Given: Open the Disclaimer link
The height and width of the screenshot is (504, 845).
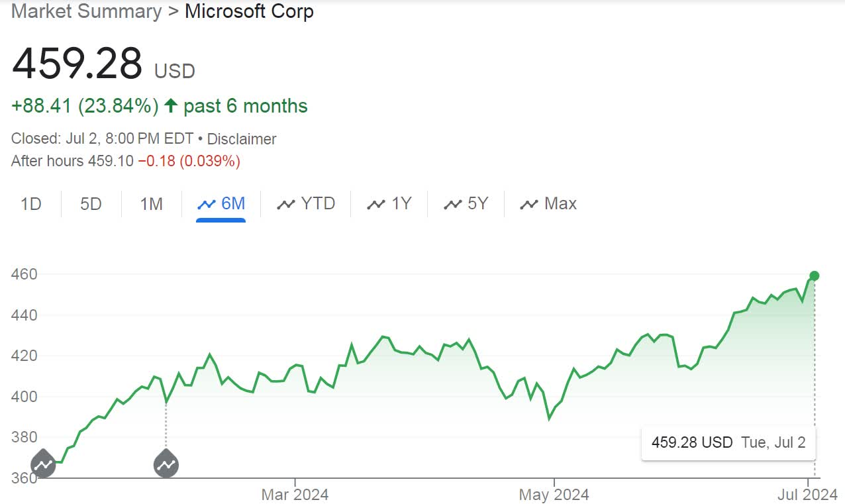Looking at the screenshot, I should click(242, 139).
